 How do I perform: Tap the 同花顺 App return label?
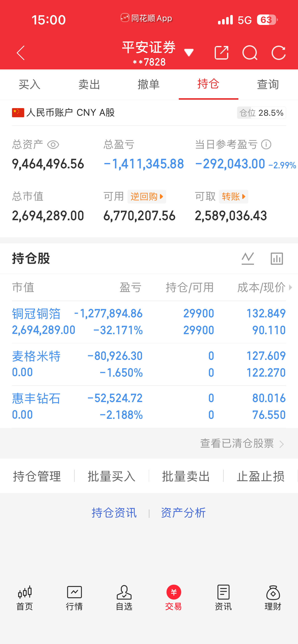146,18
